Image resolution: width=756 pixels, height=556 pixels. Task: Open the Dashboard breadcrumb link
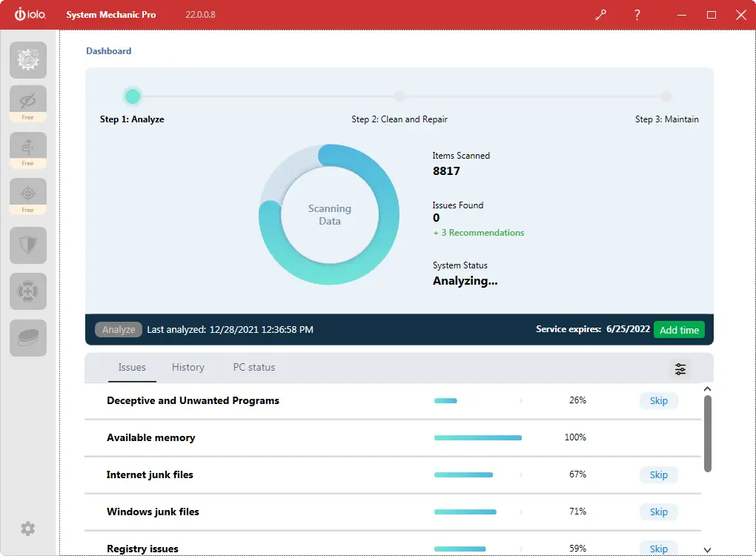[x=108, y=50]
